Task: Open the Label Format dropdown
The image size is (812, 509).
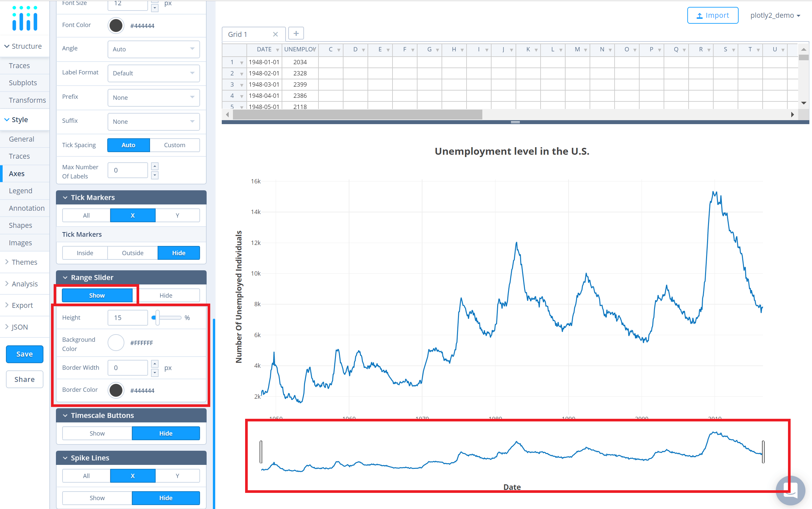Action: [x=153, y=73]
